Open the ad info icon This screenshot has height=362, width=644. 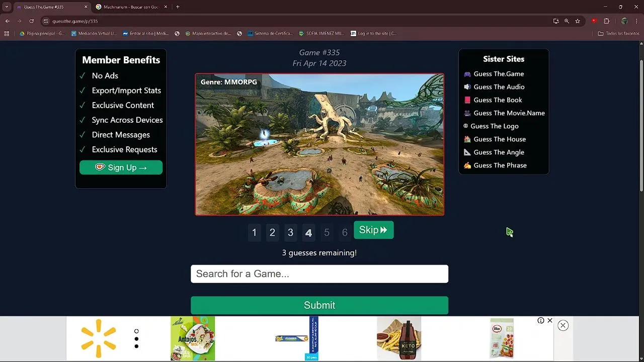[x=541, y=320]
